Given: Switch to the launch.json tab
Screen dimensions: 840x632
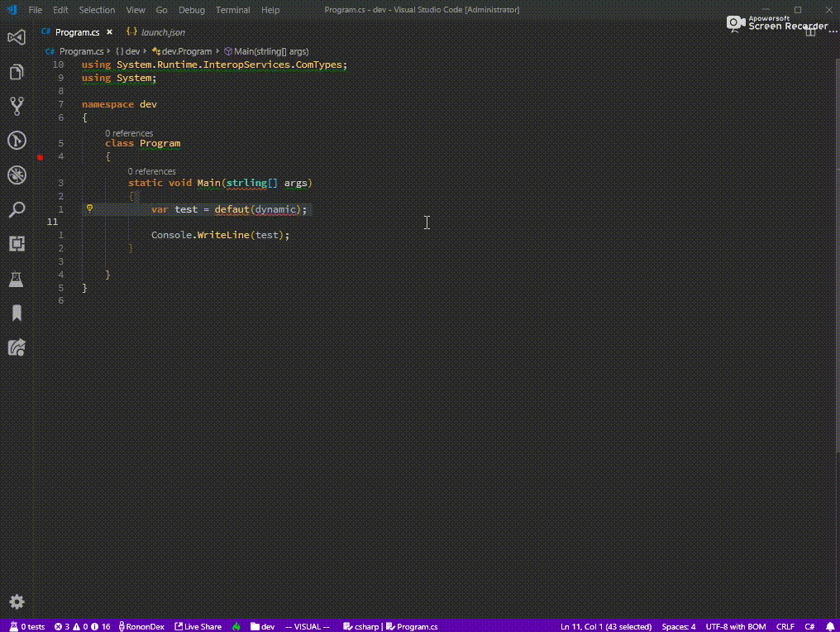Looking at the screenshot, I should pyautogui.click(x=164, y=31).
